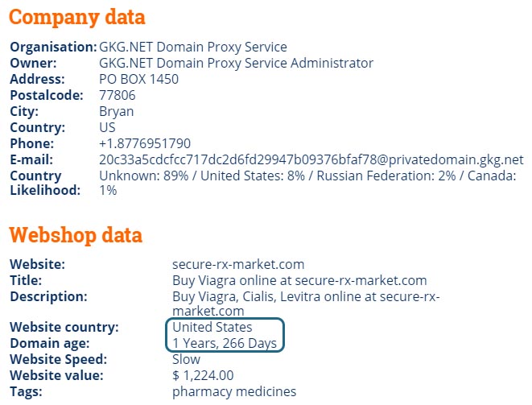Click the Domain age label

tap(50, 344)
